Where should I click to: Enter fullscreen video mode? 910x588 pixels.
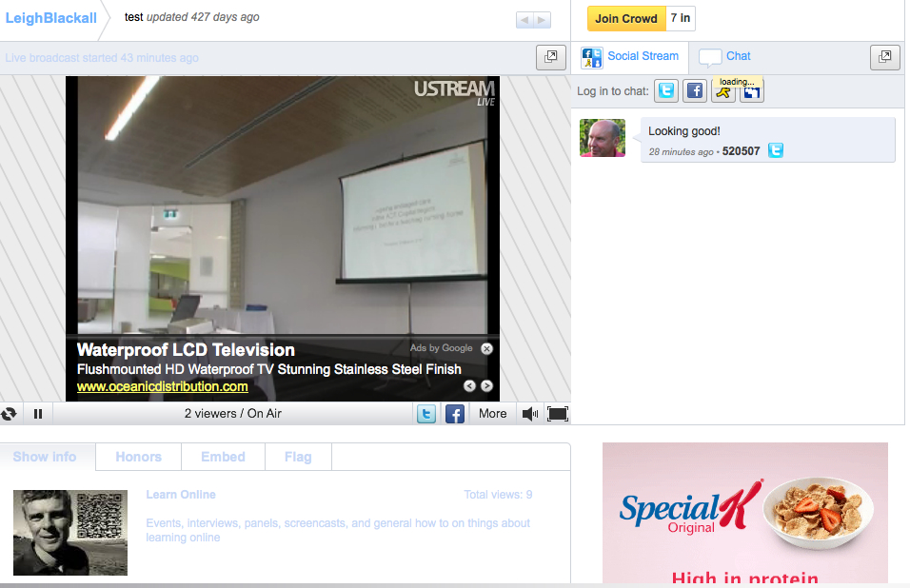point(558,414)
